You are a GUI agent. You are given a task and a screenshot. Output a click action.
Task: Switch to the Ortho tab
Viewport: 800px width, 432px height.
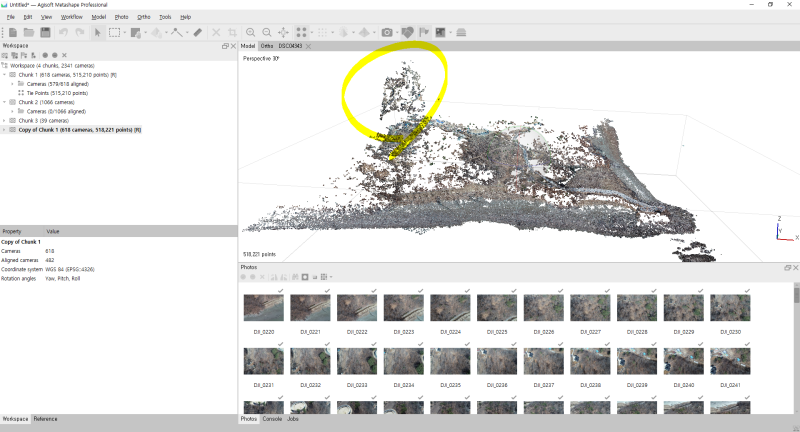(266, 46)
